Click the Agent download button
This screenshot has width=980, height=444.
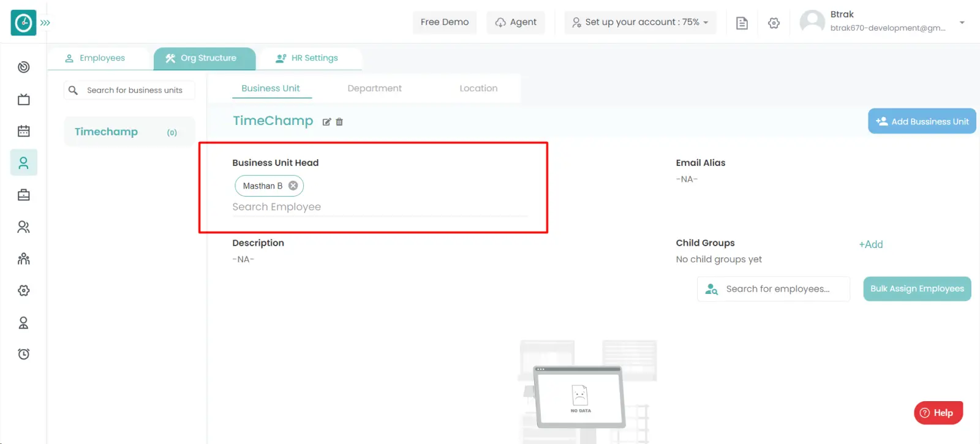click(x=516, y=22)
